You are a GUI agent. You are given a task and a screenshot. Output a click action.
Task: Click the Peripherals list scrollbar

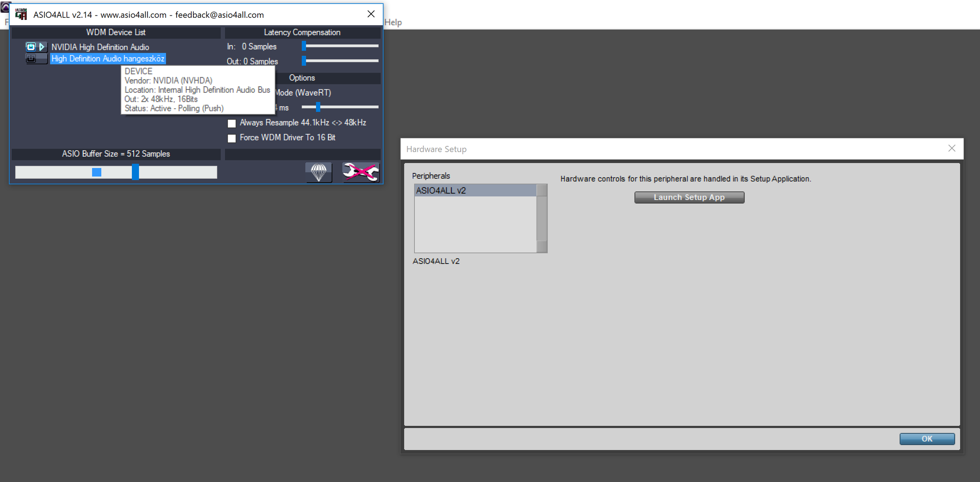(542, 218)
